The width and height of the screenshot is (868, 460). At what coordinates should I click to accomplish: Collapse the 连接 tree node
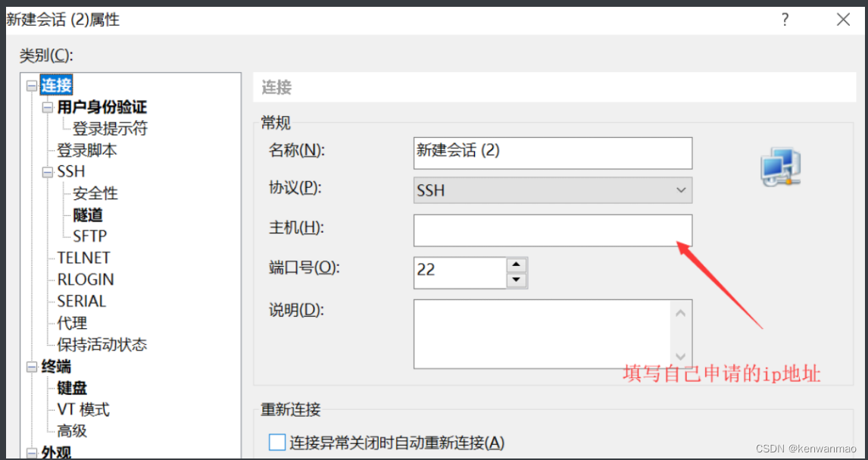coord(32,86)
